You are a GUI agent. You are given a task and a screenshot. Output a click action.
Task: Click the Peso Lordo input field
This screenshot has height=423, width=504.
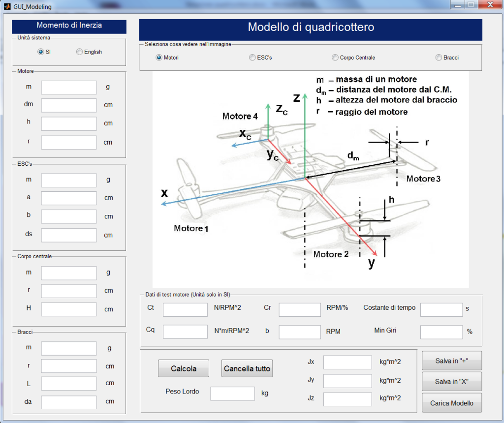[232, 393]
